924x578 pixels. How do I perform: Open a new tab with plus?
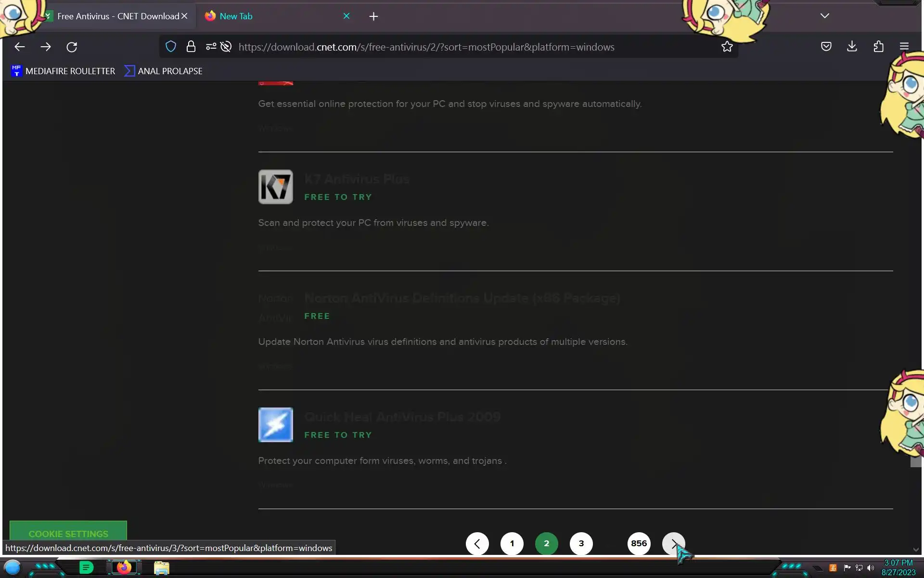point(373,16)
